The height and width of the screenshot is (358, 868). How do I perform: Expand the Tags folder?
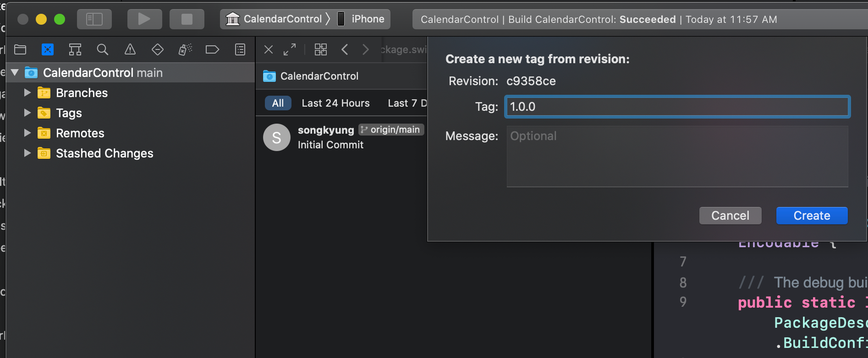click(x=27, y=113)
